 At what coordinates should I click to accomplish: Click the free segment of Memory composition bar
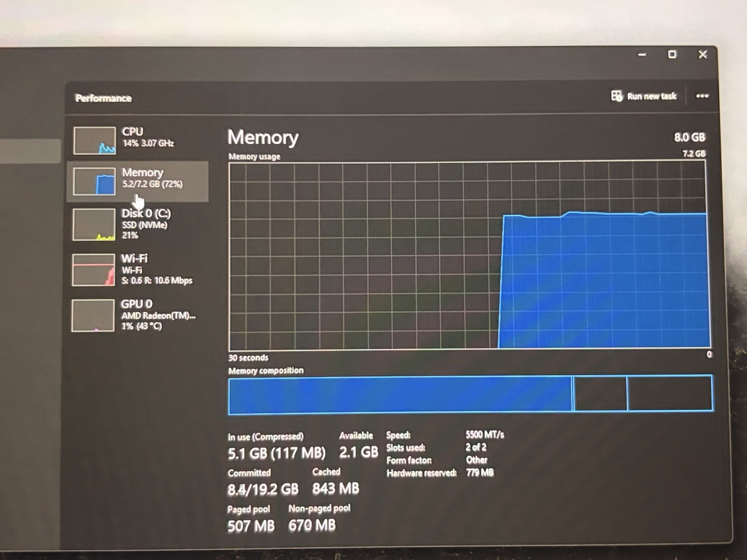tap(669, 394)
